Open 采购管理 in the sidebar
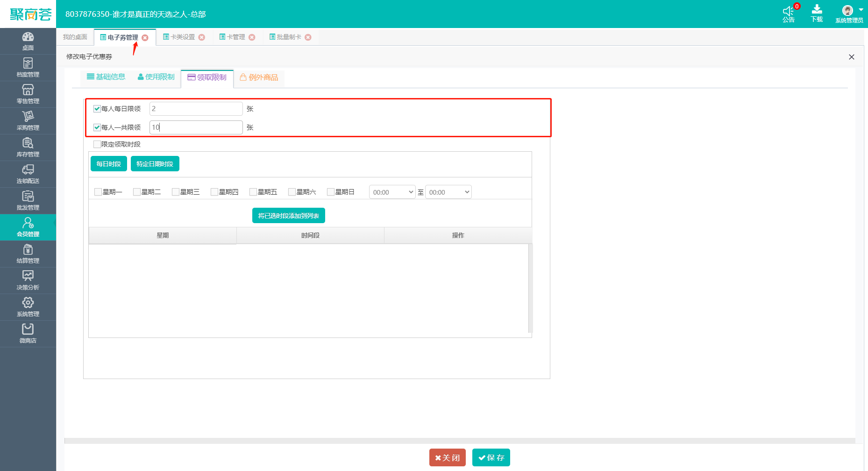868x471 pixels. pyautogui.click(x=28, y=121)
